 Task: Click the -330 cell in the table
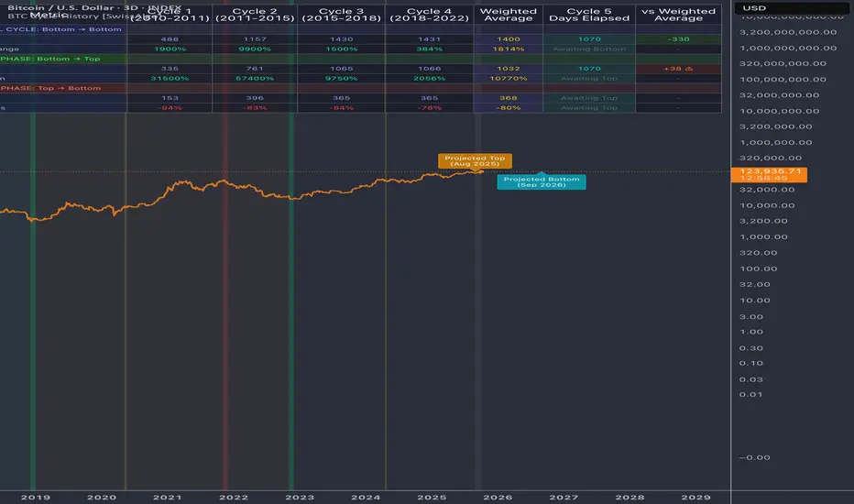point(678,39)
